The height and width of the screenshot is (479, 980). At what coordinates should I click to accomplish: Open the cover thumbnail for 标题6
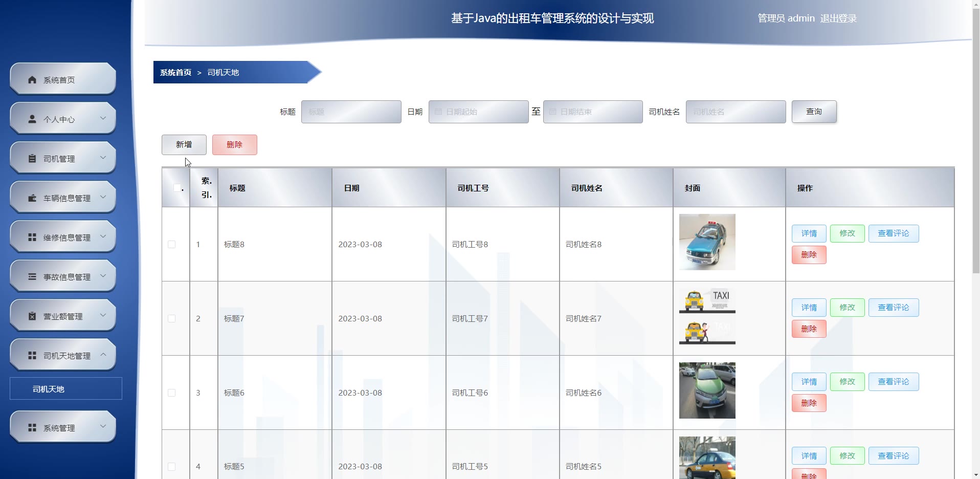point(707,390)
